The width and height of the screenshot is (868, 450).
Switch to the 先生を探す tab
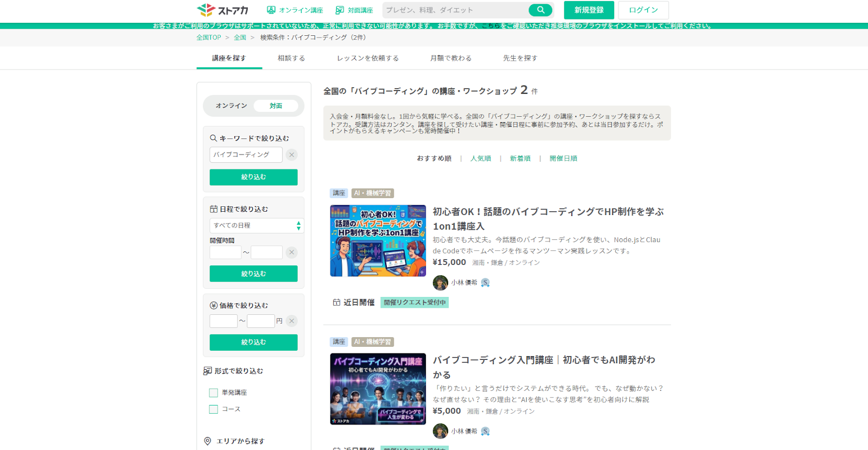pyautogui.click(x=520, y=58)
